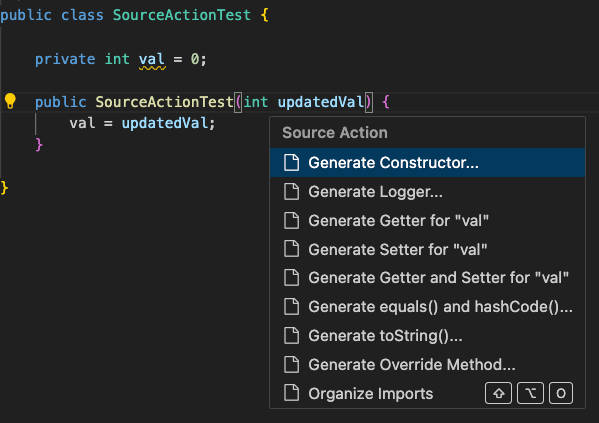The height and width of the screenshot is (423, 599).
Task: Select Generate Override Method... entry
Action: (x=427, y=365)
